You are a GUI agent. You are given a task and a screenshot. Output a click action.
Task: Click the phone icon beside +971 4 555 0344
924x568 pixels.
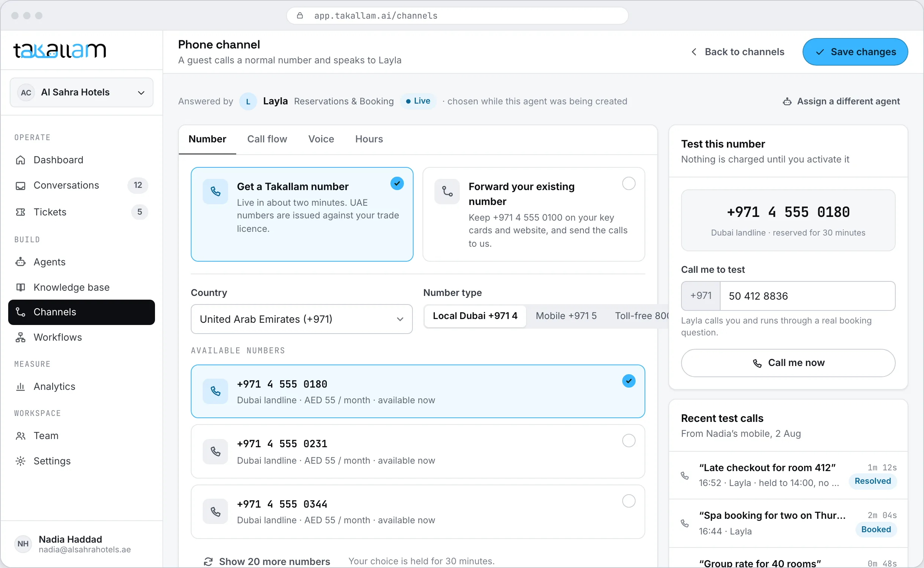coord(215,512)
